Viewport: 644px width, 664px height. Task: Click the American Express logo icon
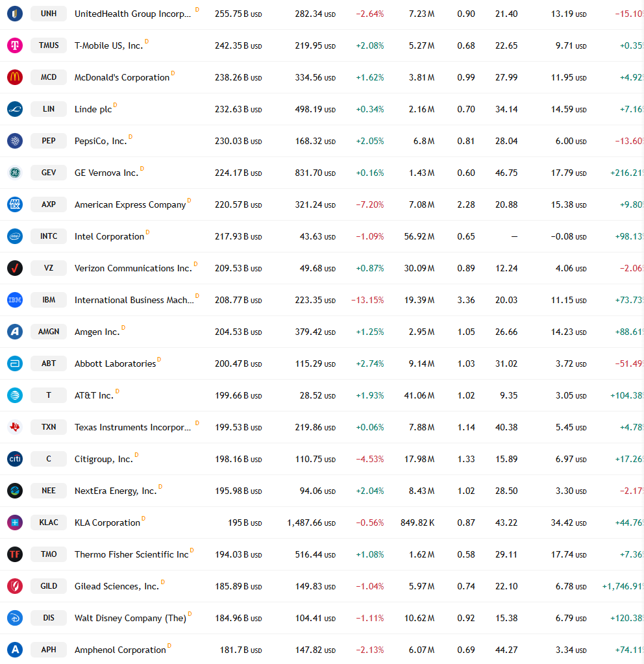click(x=15, y=204)
